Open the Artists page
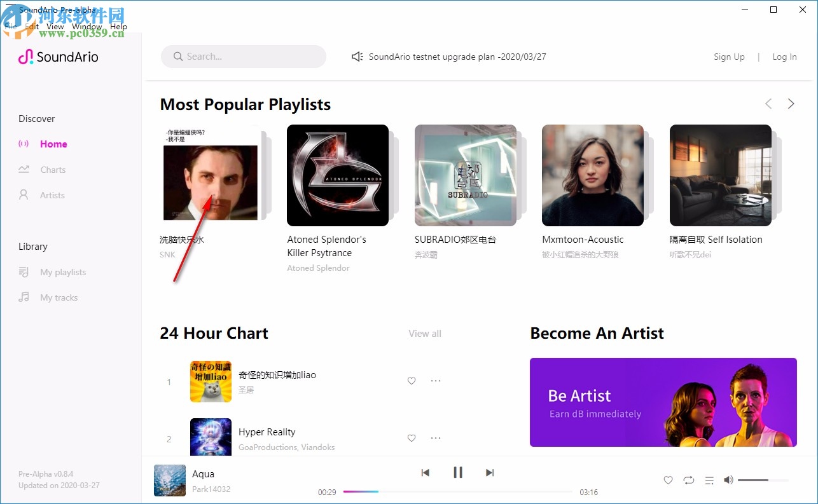 (52, 195)
